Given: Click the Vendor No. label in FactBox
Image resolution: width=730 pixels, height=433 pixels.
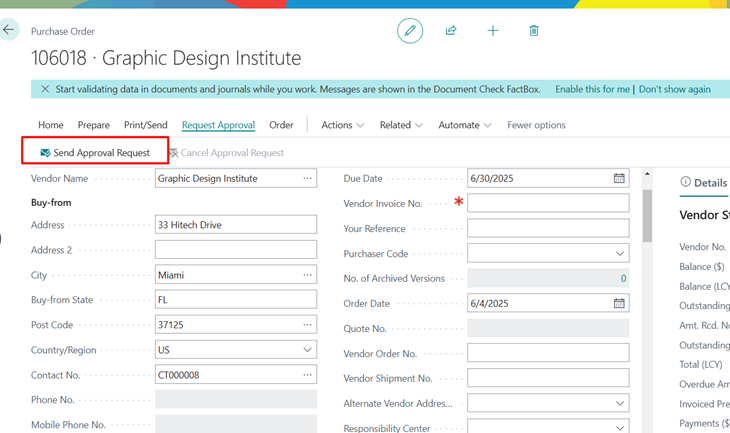Looking at the screenshot, I should click(x=703, y=247).
